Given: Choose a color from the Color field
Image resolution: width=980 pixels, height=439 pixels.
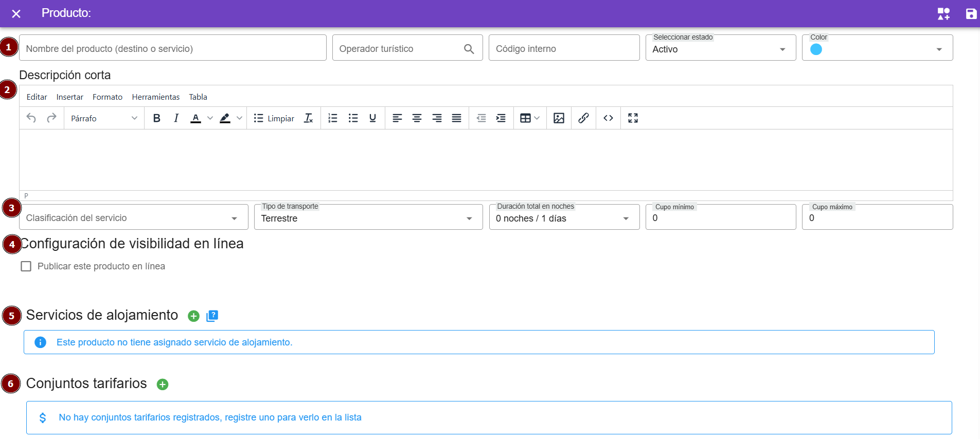Looking at the screenshot, I should coord(877,49).
